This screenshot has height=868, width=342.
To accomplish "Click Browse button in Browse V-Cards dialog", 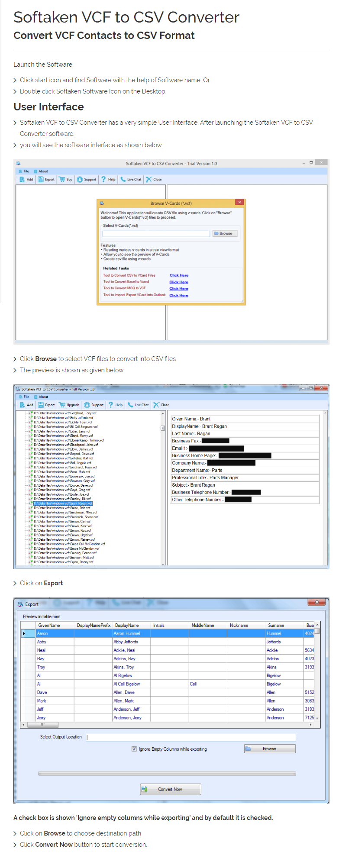I will tap(225, 233).
